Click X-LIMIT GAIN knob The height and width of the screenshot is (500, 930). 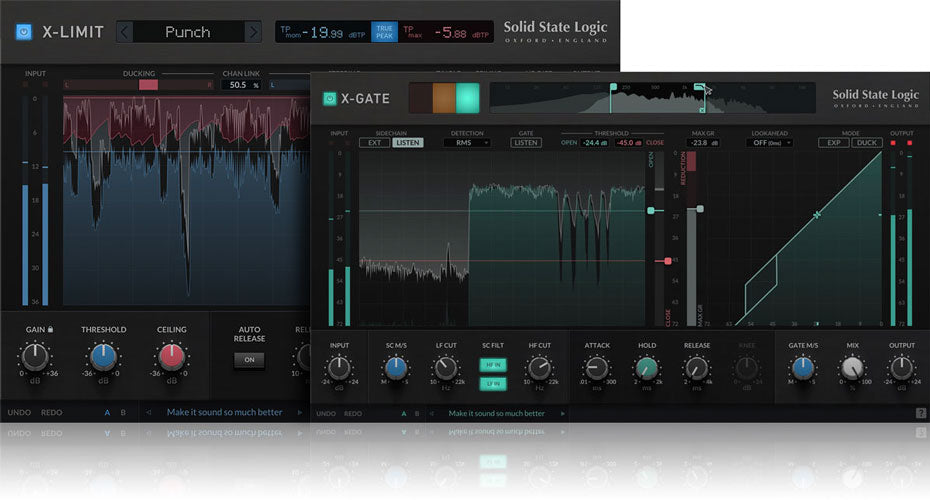tap(35, 356)
